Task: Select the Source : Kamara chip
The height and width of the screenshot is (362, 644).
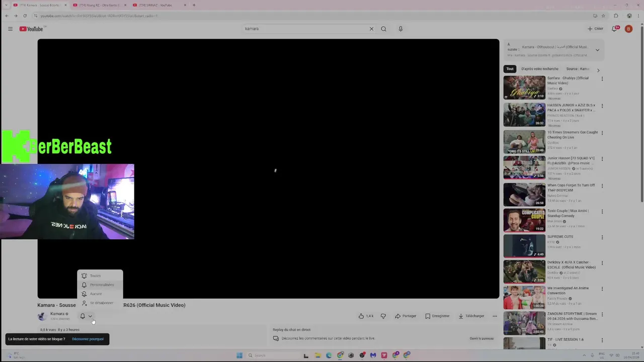Action: pyautogui.click(x=578, y=69)
